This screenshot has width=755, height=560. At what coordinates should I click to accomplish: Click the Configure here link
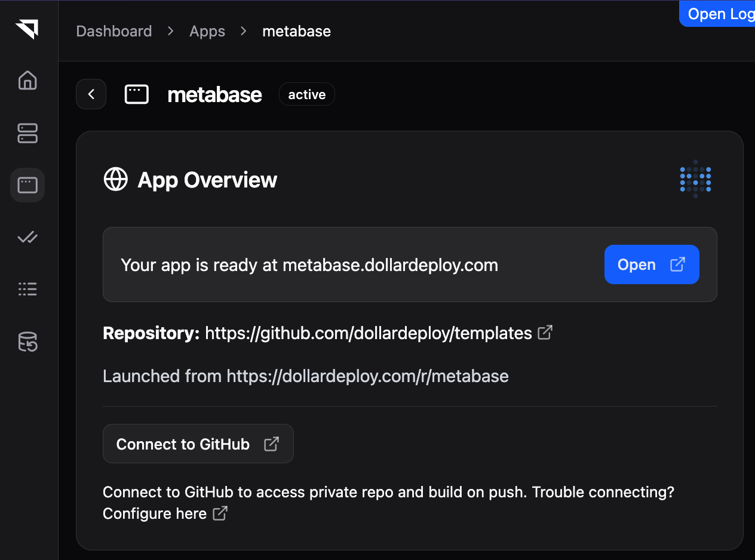tap(155, 513)
